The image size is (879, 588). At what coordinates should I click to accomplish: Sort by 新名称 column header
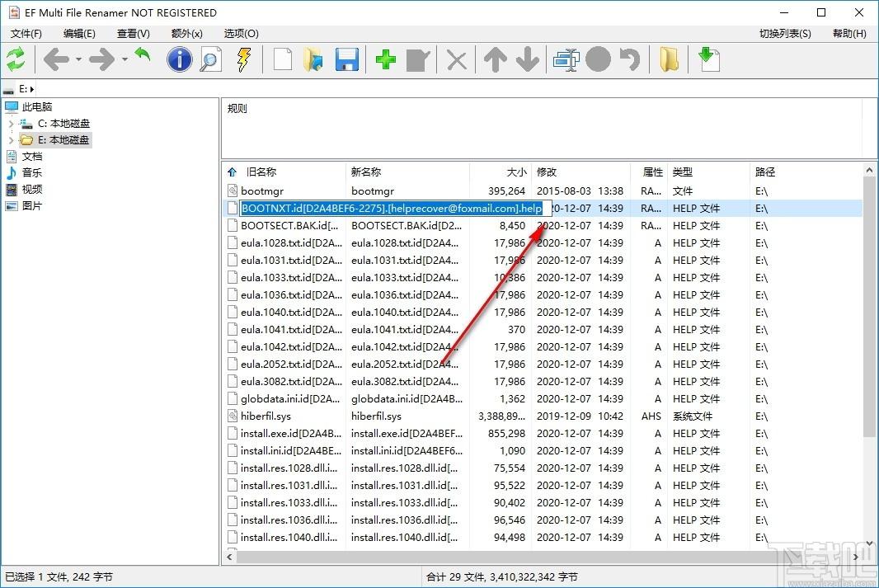tap(366, 172)
